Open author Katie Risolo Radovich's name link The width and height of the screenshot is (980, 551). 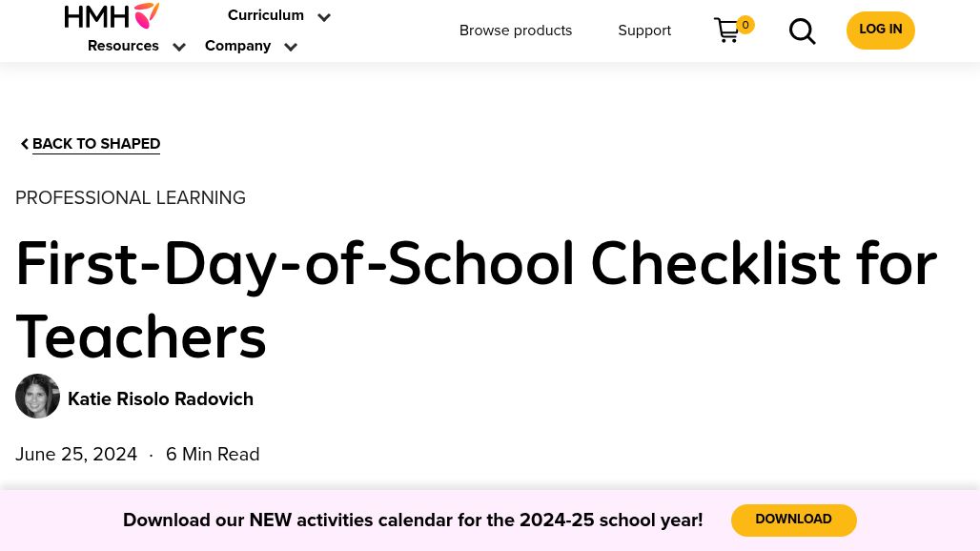(x=160, y=399)
